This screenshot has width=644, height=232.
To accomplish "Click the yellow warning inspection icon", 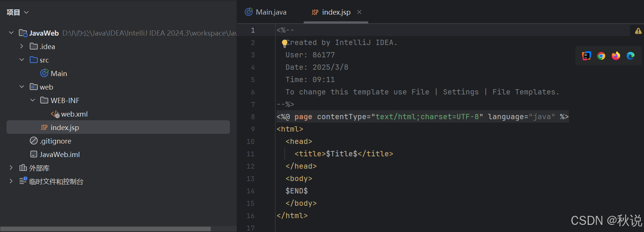I will coord(638,31).
